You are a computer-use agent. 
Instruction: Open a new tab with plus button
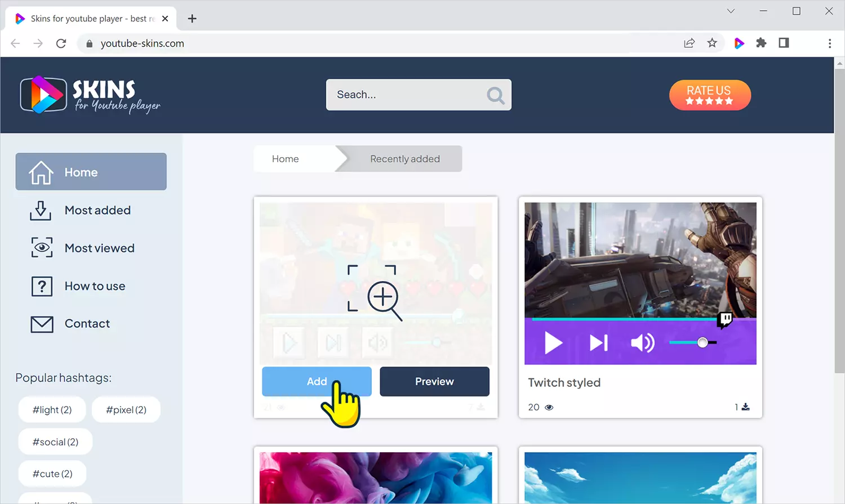tap(192, 19)
